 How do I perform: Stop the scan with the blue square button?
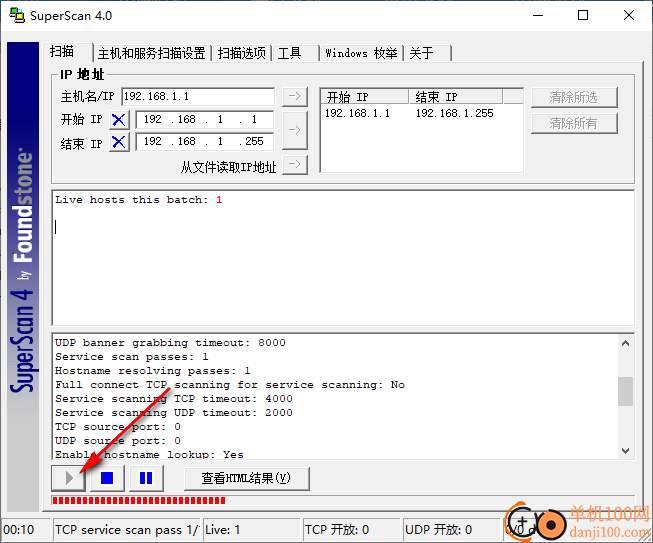(x=107, y=478)
